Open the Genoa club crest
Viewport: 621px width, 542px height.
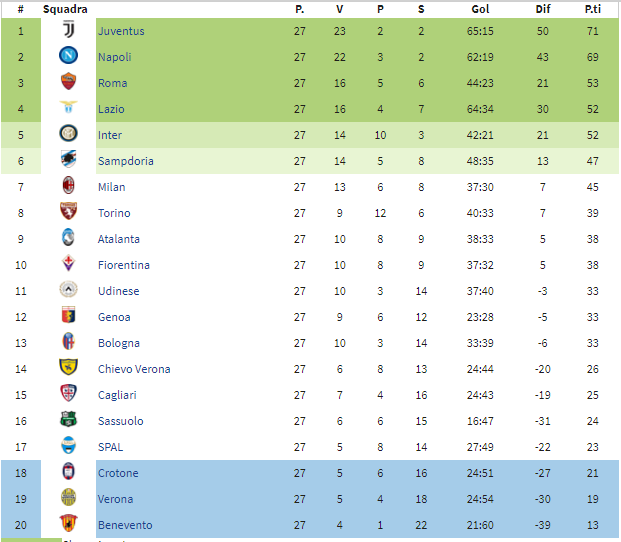click(x=69, y=316)
